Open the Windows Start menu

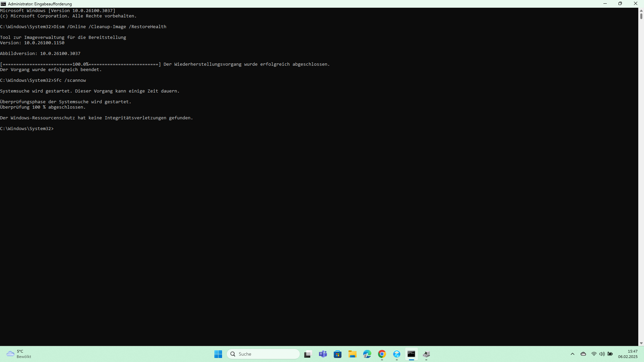click(218, 354)
